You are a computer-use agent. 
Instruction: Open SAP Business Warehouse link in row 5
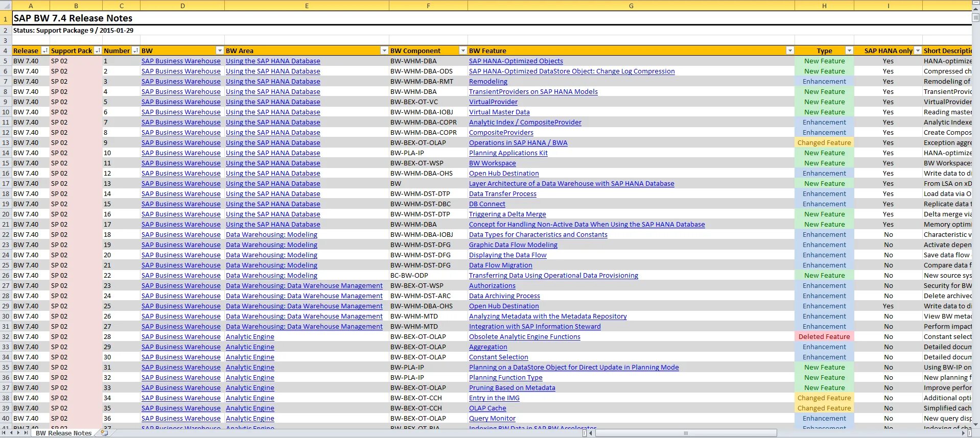tap(181, 61)
